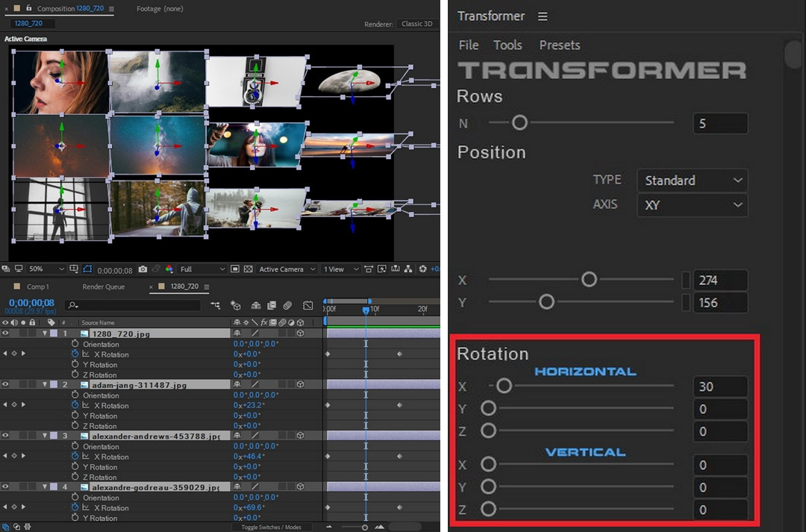Collapse layer 2 adam-jang properties triangle

pos(46,384)
